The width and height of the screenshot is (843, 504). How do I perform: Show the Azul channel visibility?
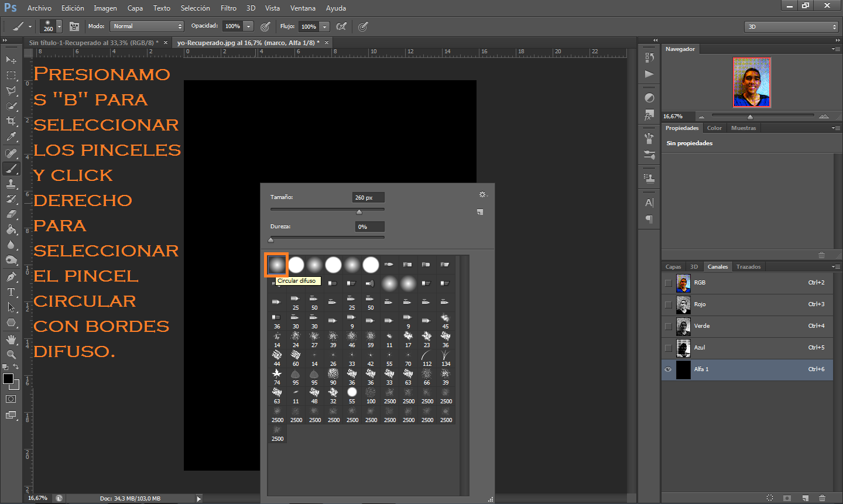tap(668, 348)
